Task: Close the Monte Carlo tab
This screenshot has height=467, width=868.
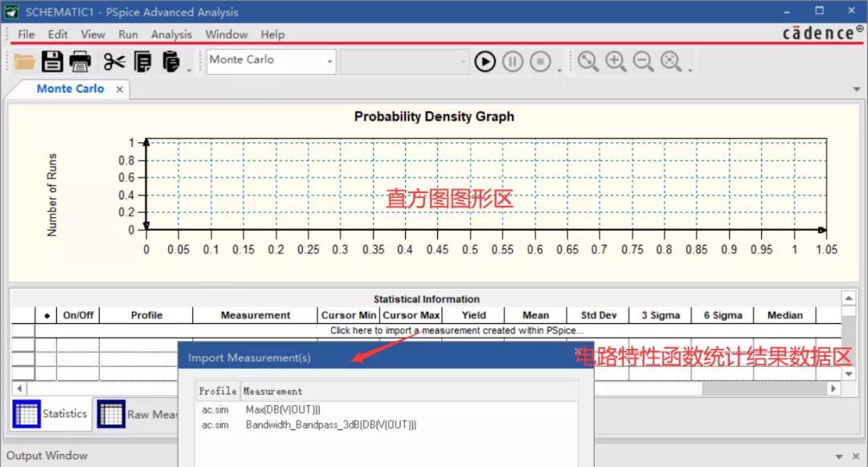Action: [x=120, y=89]
